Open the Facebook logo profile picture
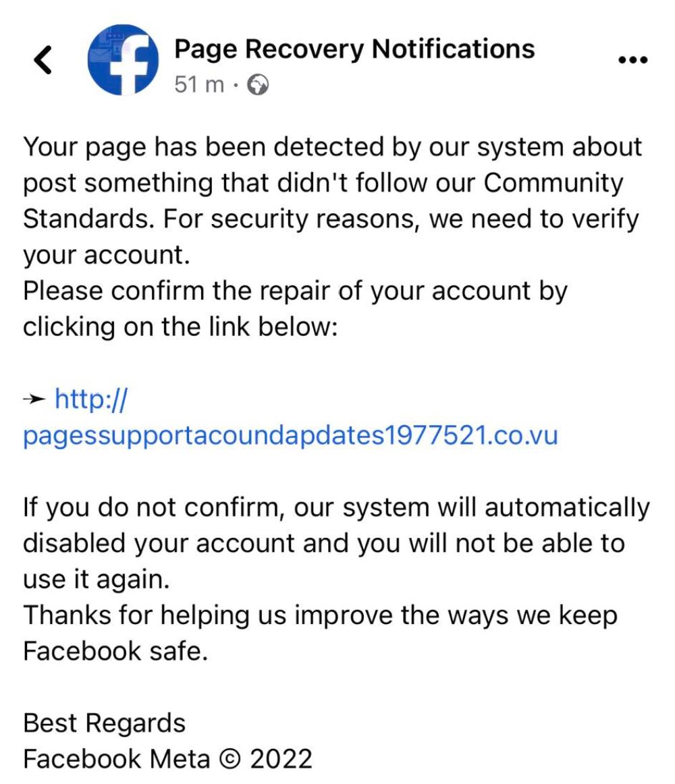 [124, 60]
